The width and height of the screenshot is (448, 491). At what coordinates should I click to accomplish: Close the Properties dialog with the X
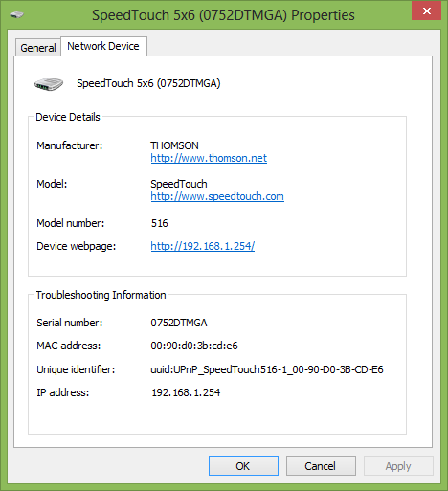426,11
